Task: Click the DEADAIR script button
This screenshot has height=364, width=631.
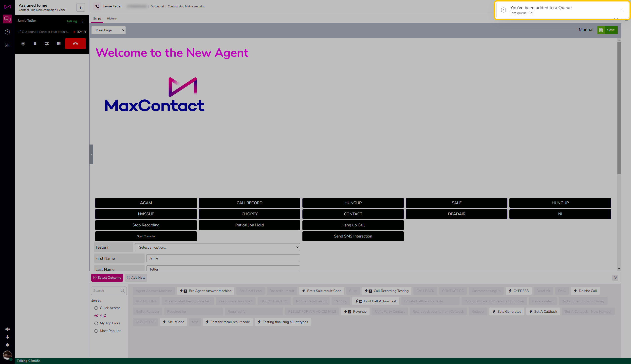Action: click(457, 214)
